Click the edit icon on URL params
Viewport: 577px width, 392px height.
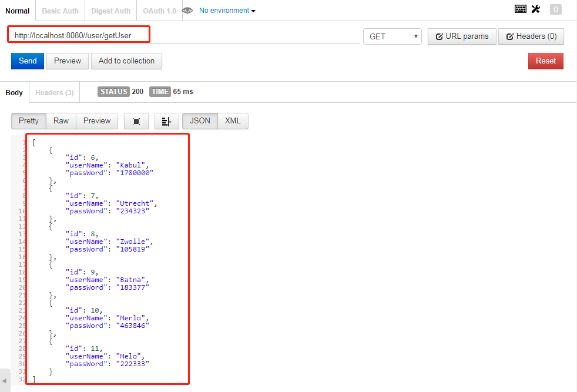click(x=439, y=36)
